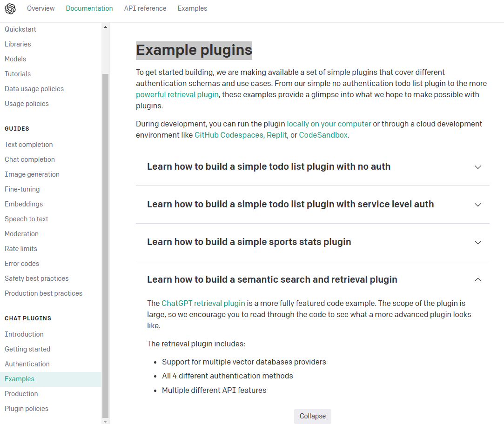This screenshot has height=424, width=504.
Task: Open the GitHub Codespaces link
Action: 229,135
